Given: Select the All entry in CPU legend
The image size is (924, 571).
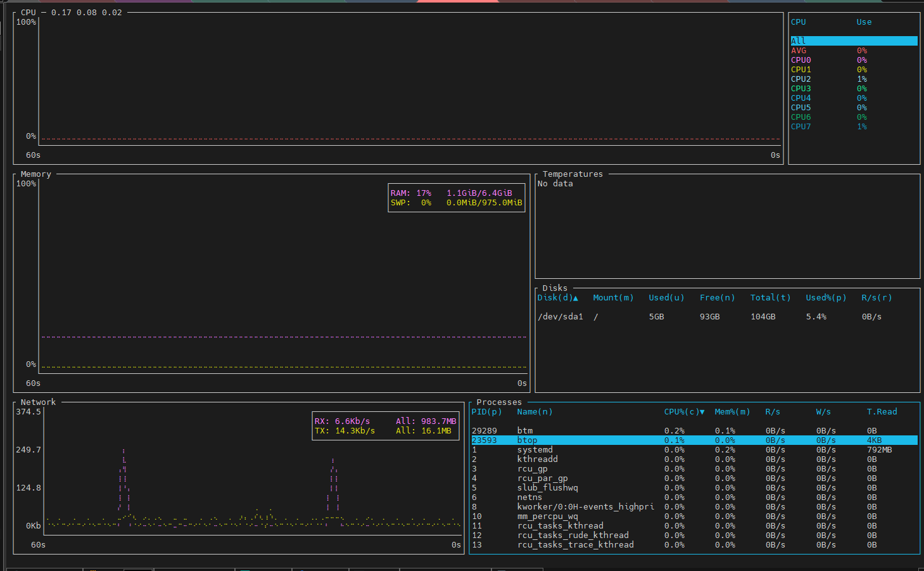Looking at the screenshot, I should coord(854,41).
